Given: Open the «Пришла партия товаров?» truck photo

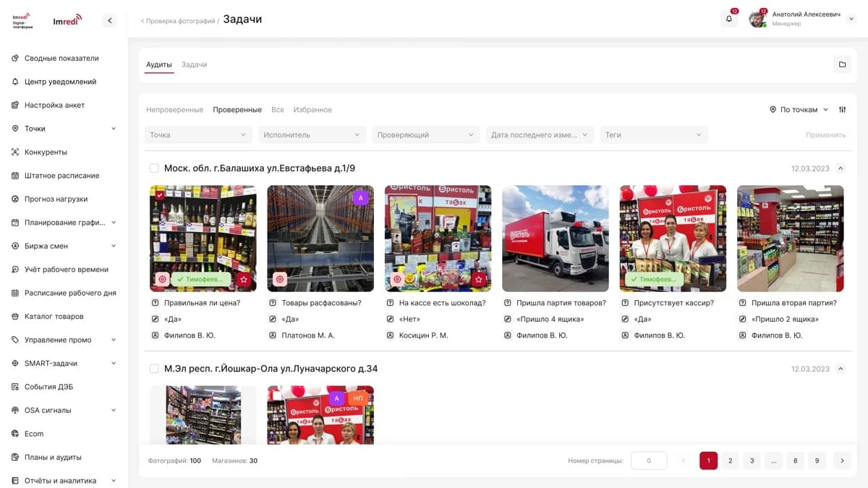Looking at the screenshot, I should tap(556, 239).
